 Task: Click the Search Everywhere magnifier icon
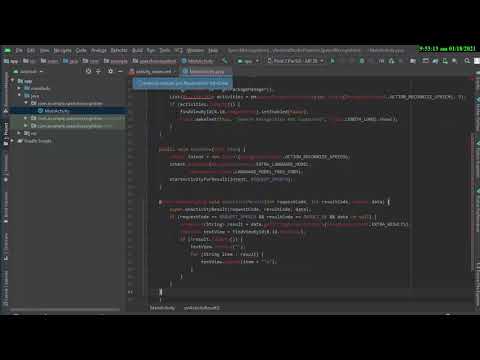tap(467, 61)
